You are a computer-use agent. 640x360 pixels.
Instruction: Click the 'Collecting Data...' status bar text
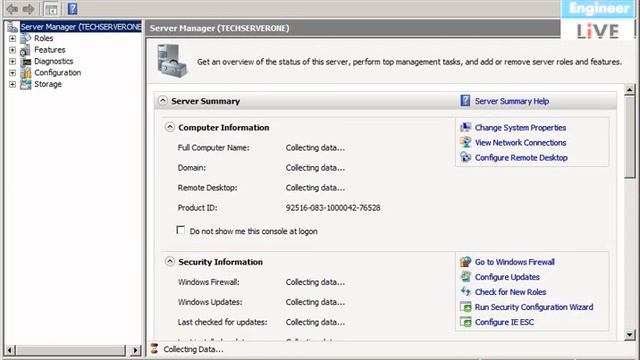pyautogui.click(x=193, y=349)
